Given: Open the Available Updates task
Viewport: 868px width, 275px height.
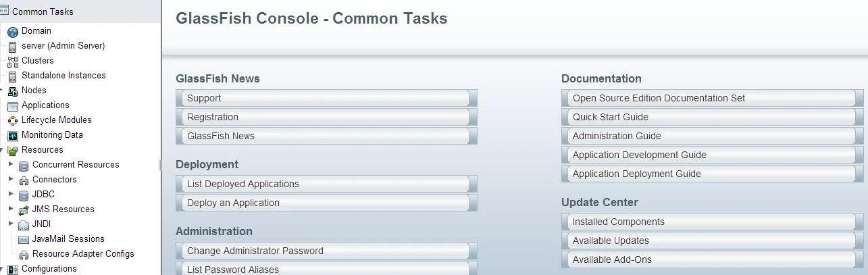Looking at the screenshot, I should coord(712,241).
